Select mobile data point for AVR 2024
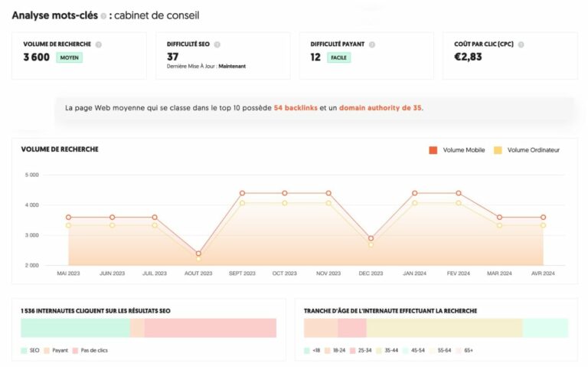Image resolution: width=588 pixels, height=367 pixels. tap(543, 218)
